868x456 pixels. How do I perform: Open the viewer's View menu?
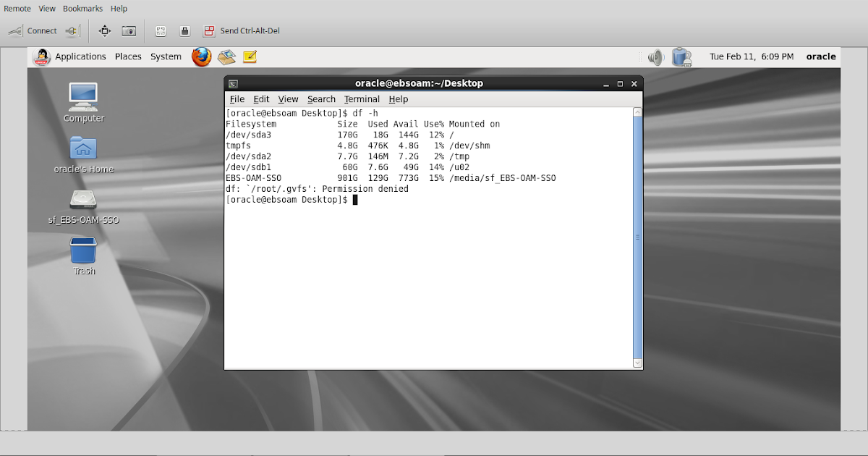click(x=47, y=9)
